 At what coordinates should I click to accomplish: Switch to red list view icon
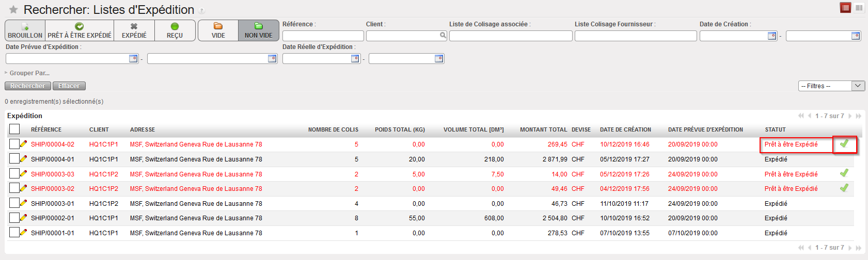[x=845, y=8]
